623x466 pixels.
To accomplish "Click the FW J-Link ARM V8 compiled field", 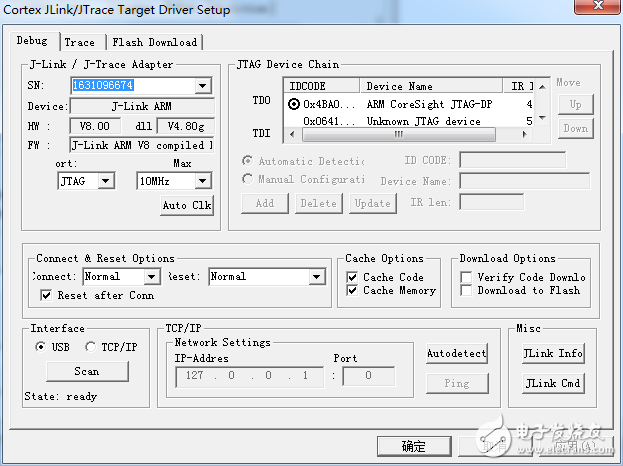I will [x=142, y=145].
